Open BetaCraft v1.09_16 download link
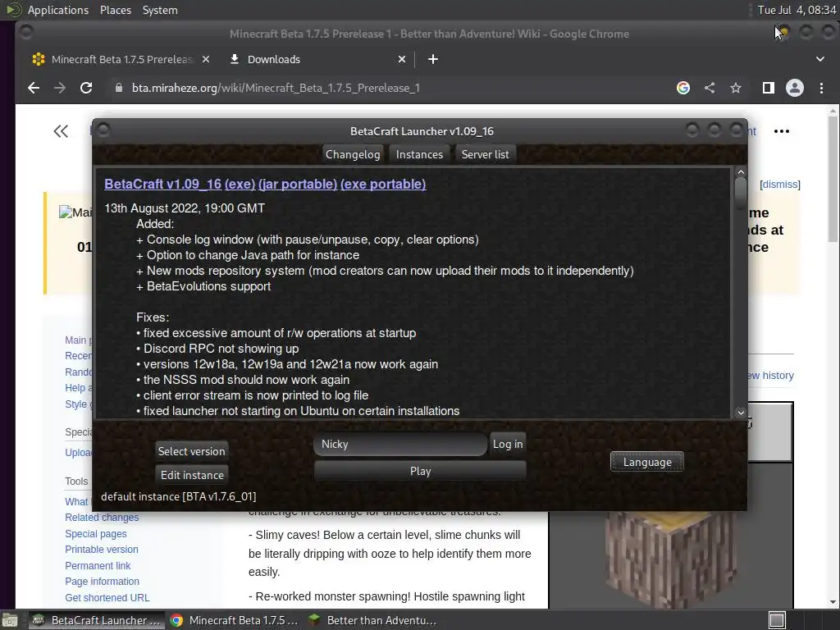The height and width of the screenshot is (630, 840). pos(163,185)
